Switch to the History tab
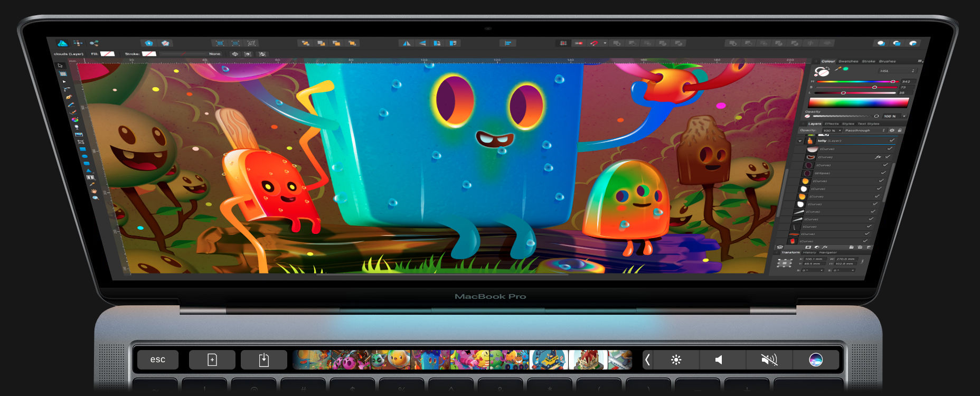The width and height of the screenshot is (980, 396). pos(809,252)
